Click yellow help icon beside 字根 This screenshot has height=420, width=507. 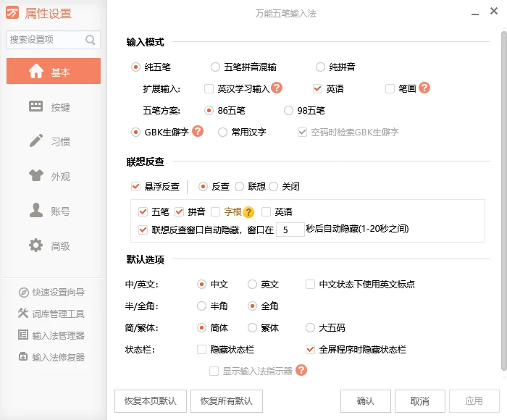(248, 212)
